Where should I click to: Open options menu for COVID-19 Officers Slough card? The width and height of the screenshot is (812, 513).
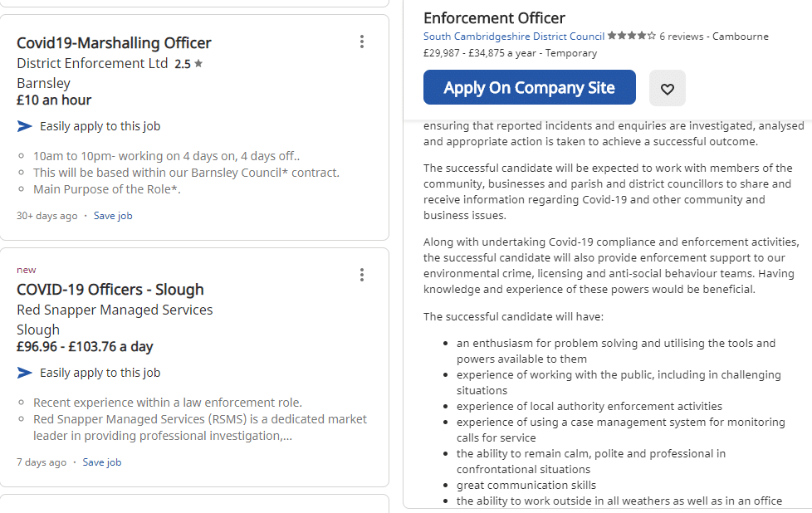(362, 275)
